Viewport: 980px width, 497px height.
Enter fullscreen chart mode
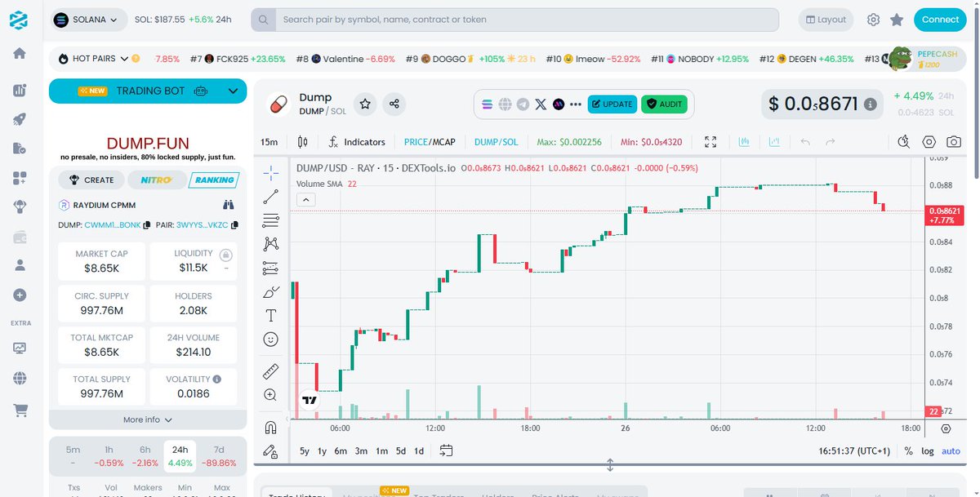[x=710, y=142]
